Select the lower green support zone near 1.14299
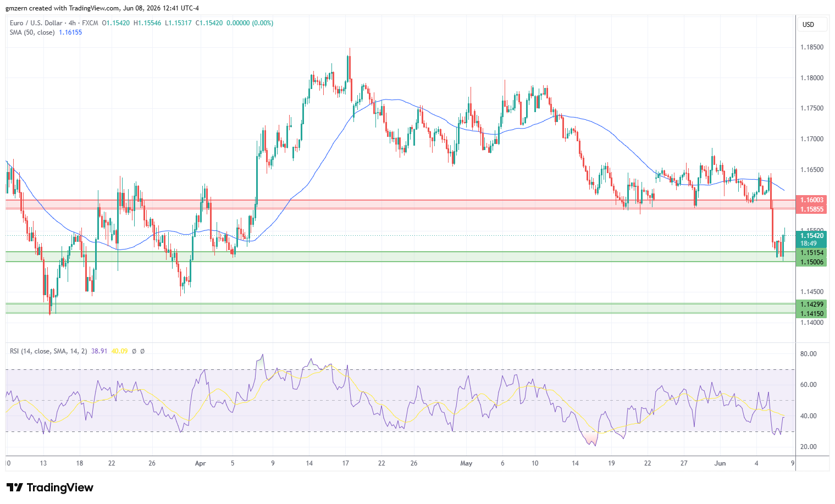Screen dimensions: 835x504 400,308
